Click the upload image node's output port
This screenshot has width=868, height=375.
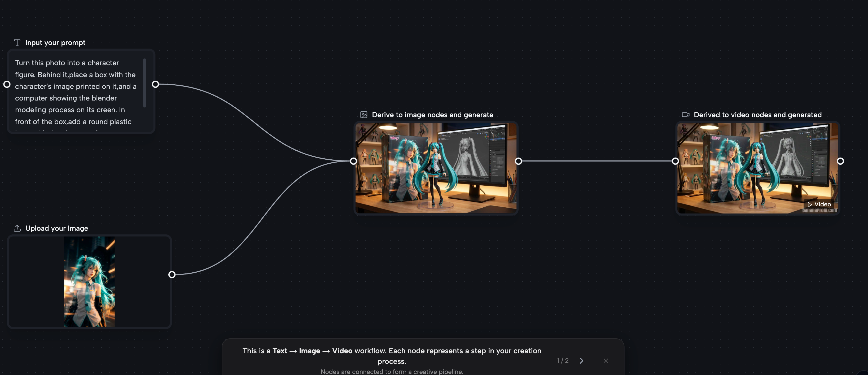tap(172, 274)
